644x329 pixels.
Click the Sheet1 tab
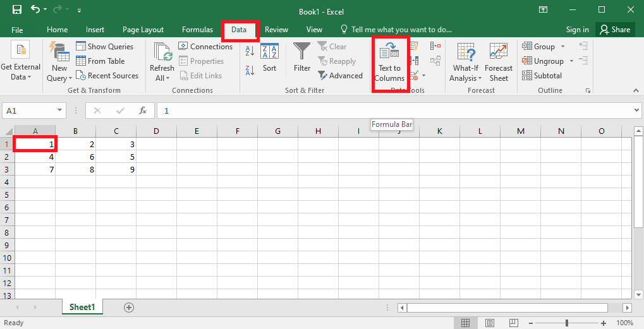click(x=82, y=308)
